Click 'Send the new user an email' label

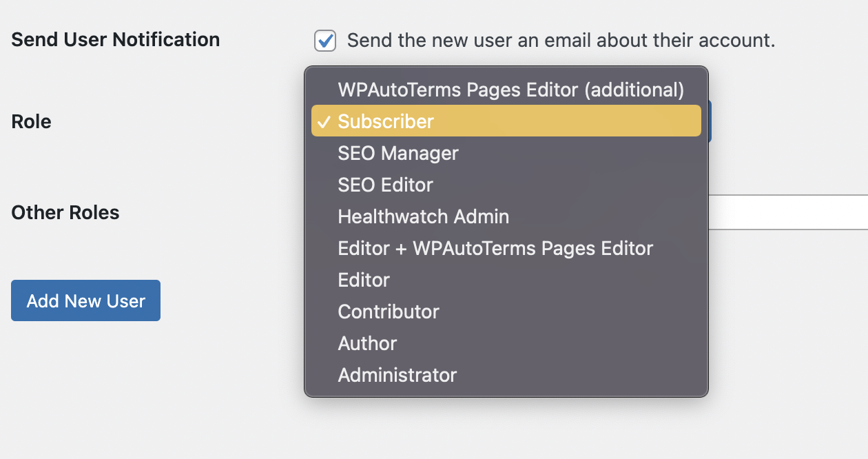pos(561,41)
